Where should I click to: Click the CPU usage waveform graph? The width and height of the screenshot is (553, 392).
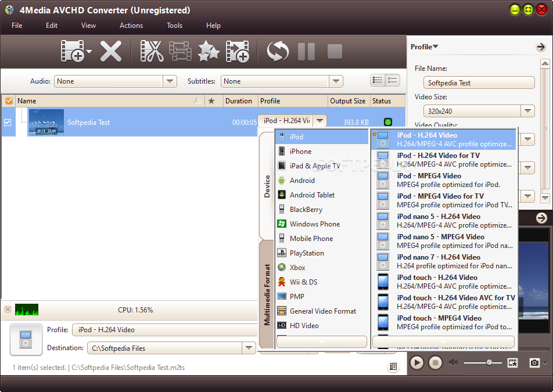[27, 310]
